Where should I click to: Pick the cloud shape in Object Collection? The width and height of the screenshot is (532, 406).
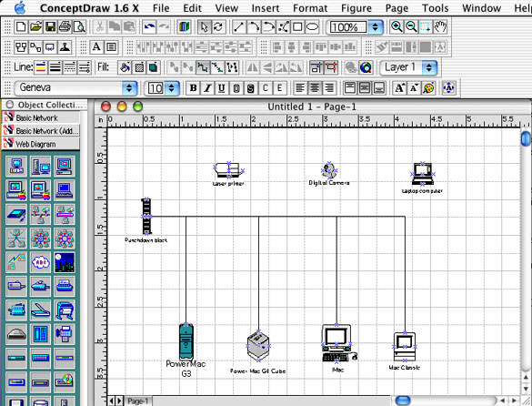[x=40, y=262]
